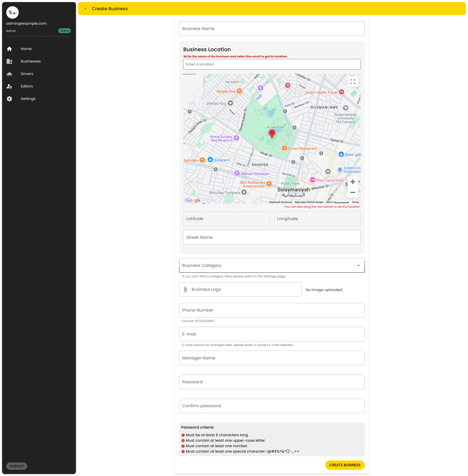Toggle fullscreen view on the map
This screenshot has height=476, width=468.
(x=352, y=82)
